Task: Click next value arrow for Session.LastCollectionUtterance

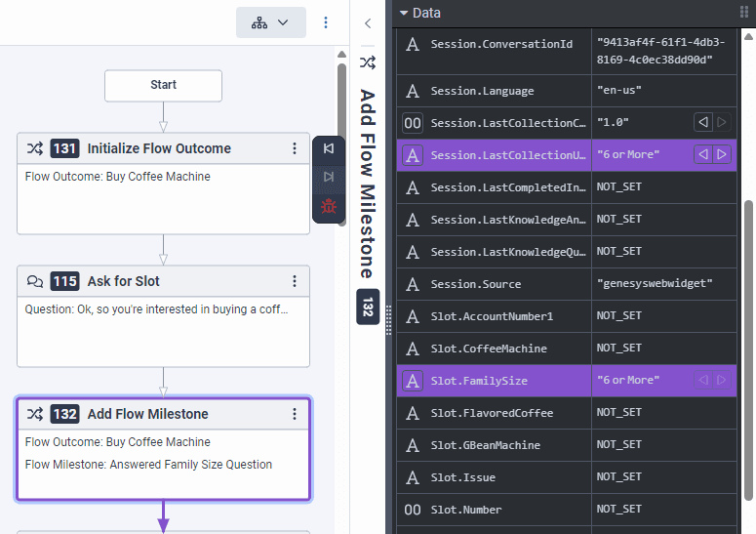Action: coord(722,154)
